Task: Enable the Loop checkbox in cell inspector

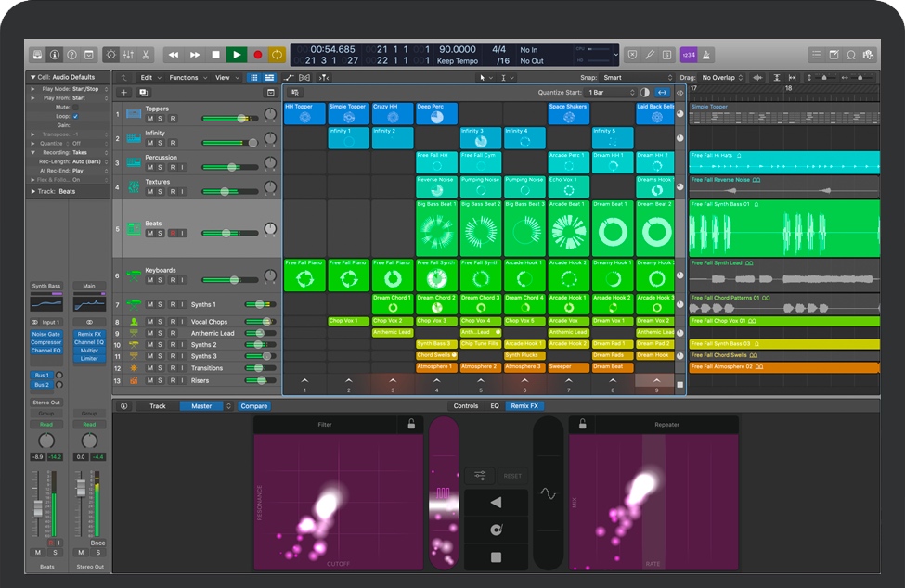Action: click(75, 116)
